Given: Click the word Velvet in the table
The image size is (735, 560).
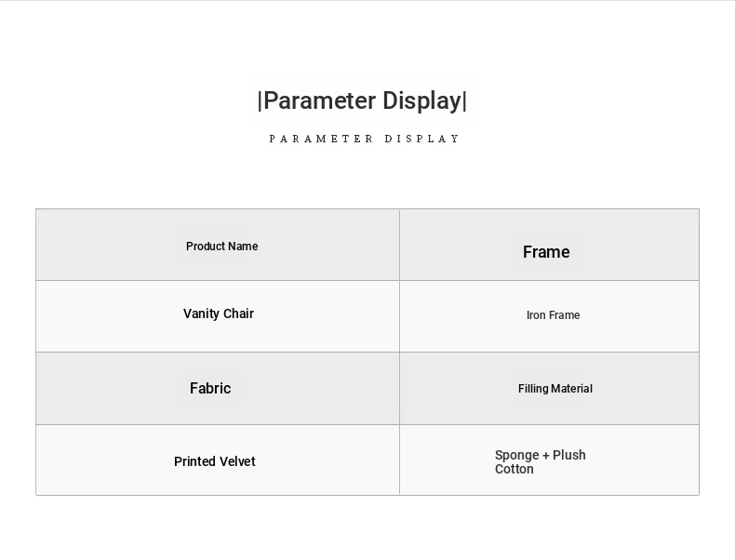Looking at the screenshot, I should tap(236, 461).
